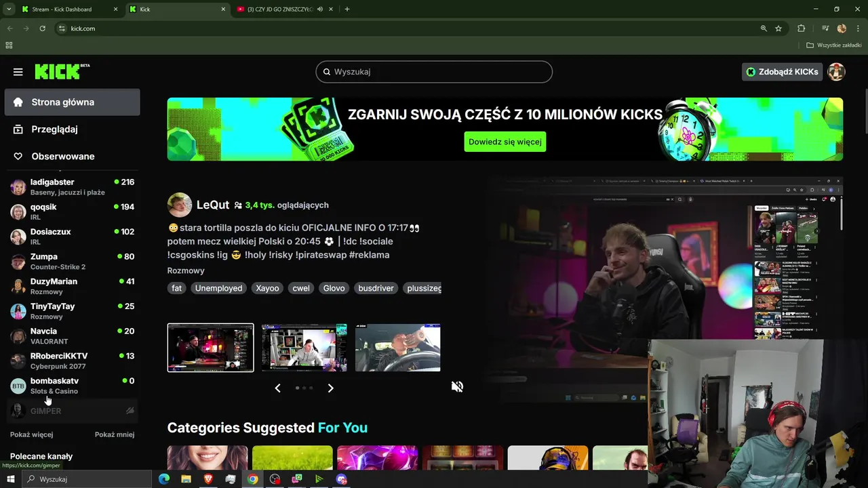Select the fat tag
This screenshot has width=868, height=488.
(x=177, y=288)
